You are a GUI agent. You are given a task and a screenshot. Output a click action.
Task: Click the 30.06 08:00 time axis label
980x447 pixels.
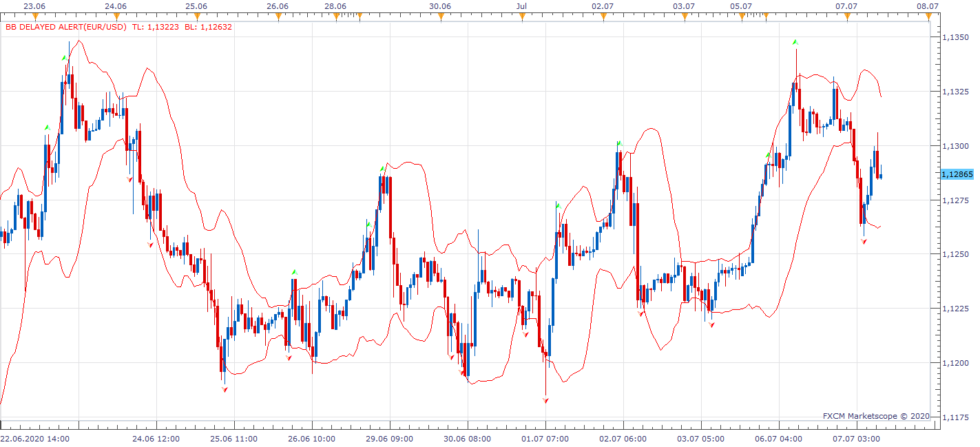point(468,439)
